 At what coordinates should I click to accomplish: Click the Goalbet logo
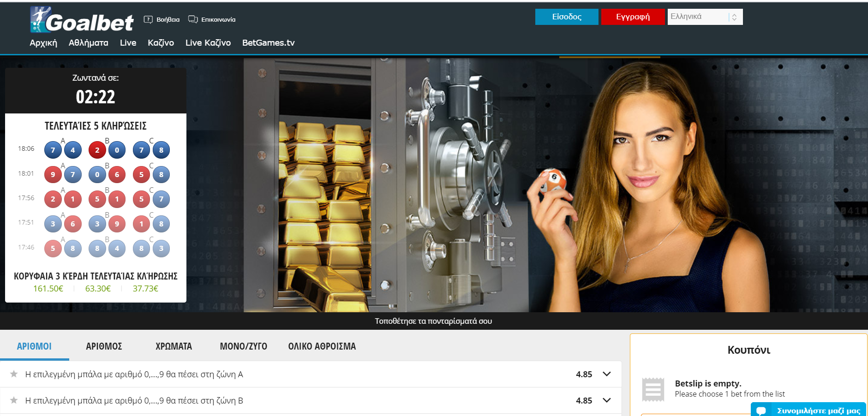82,20
